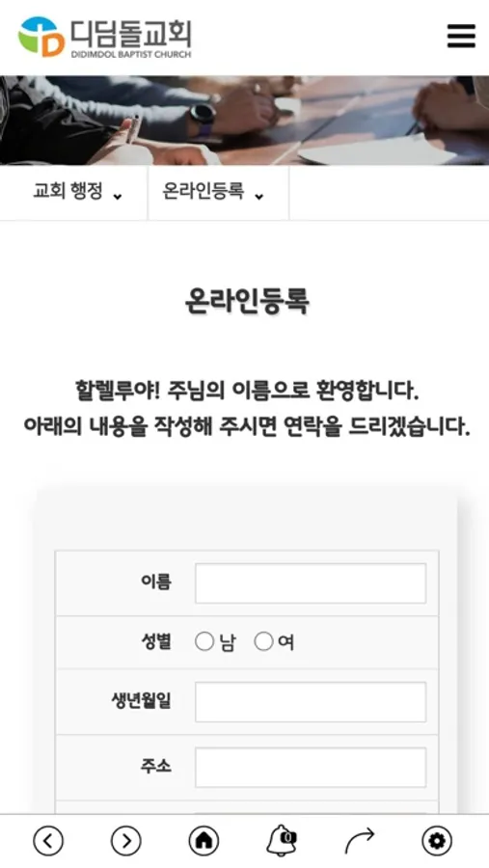Click the 디딤돌교회 title text link
The width and height of the screenshot is (489, 868).
131,33
